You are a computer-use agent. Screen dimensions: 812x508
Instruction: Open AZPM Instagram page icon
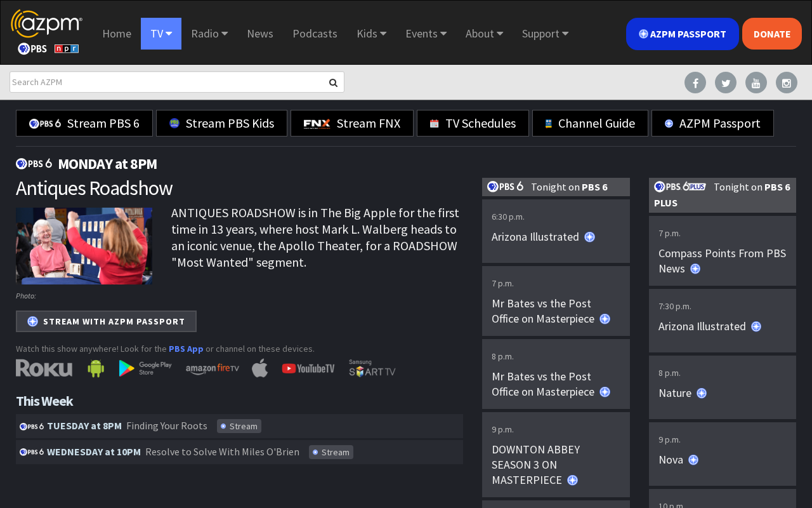coord(787,83)
